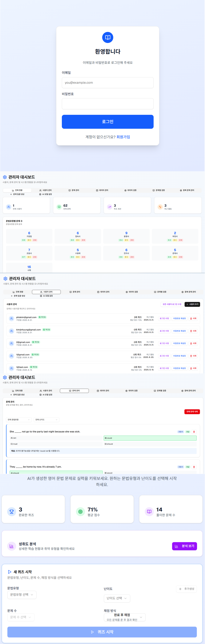Expand the 문법유형 선택 dropdown

coord(22,594)
